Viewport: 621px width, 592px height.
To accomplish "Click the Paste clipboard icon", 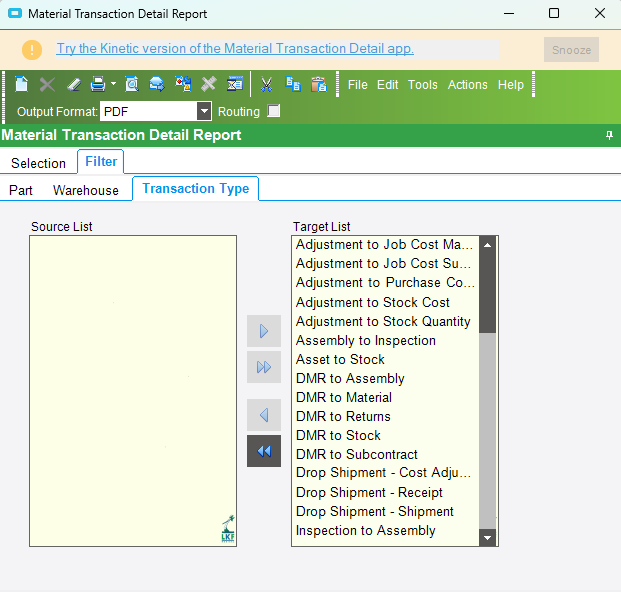I will click(319, 84).
